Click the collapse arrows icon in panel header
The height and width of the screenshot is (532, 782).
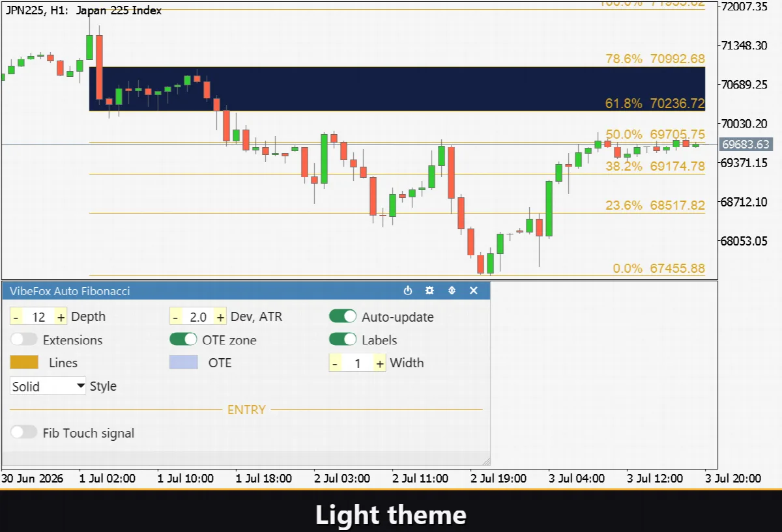(x=452, y=290)
